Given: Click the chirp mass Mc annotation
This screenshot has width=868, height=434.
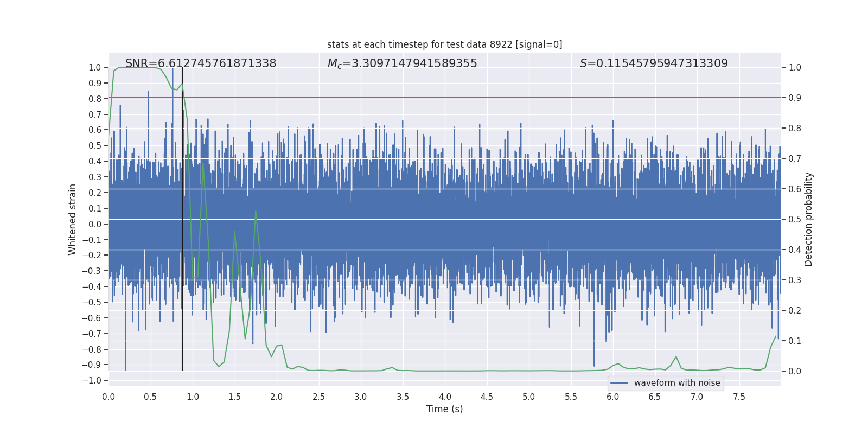Looking at the screenshot, I should pos(402,63).
